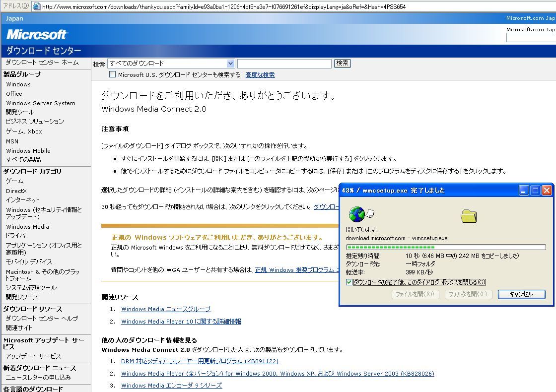This screenshot has height=392, width=556.
Task: Click the キャンセル button in download dialog
Action: tap(521, 294)
